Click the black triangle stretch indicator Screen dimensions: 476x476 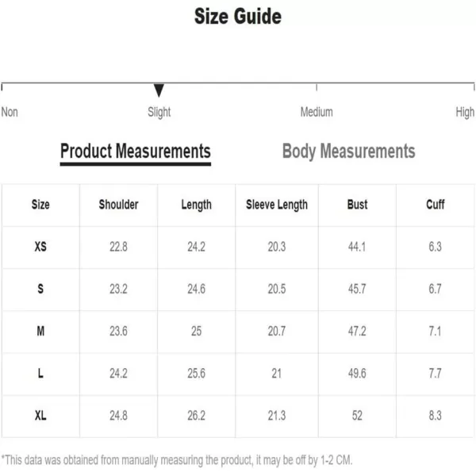pos(159,90)
